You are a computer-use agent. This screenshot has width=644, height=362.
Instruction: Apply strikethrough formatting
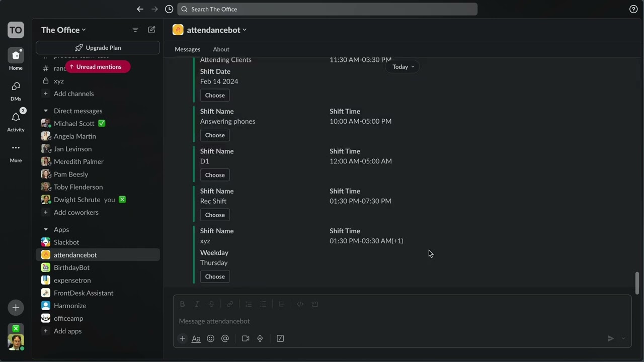(x=211, y=304)
